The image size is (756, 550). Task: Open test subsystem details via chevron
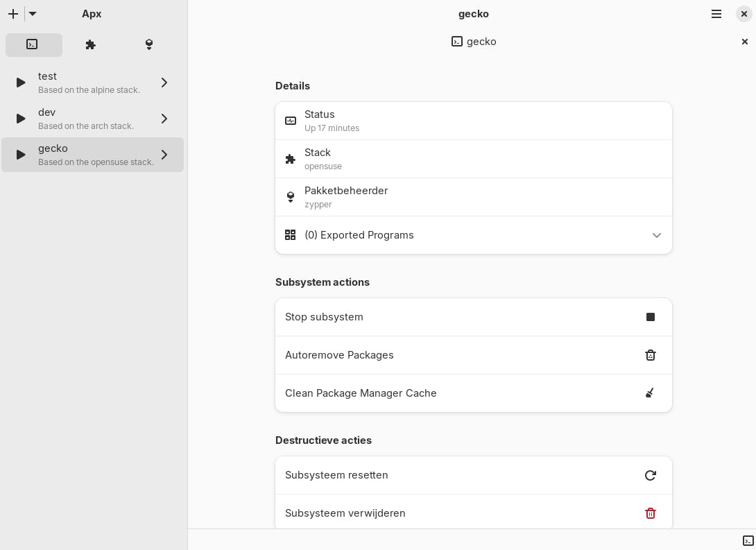tap(164, 83)
